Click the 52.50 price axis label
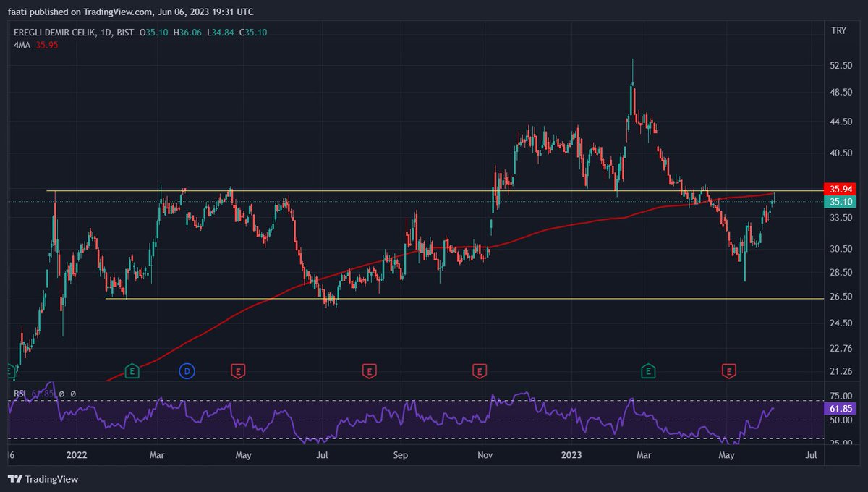This screenshot has height=492, width=868. click(841, 66)
